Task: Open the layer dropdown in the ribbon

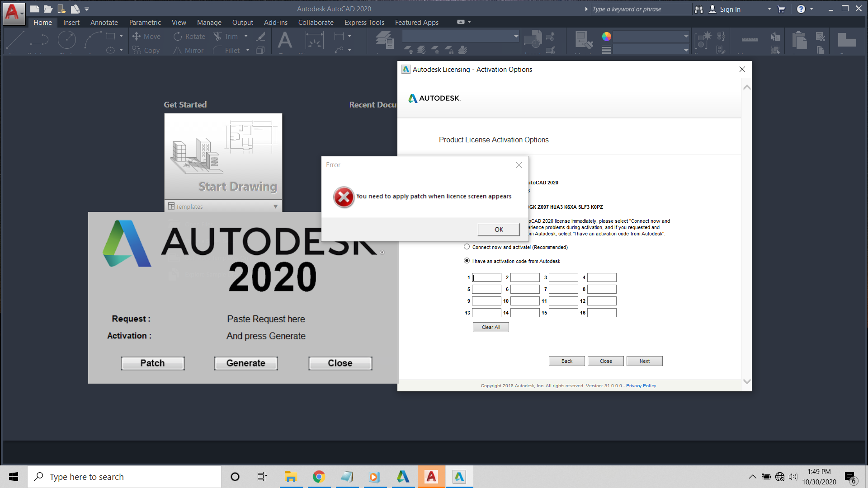Action: 460,36
